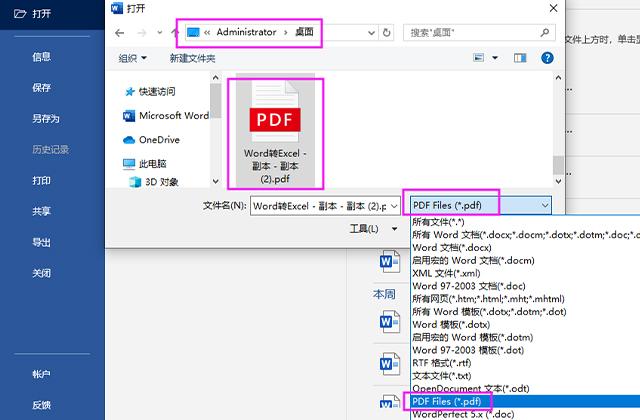
Task: Click the 新建文件夹 button
Action: (x=192, y=58)
